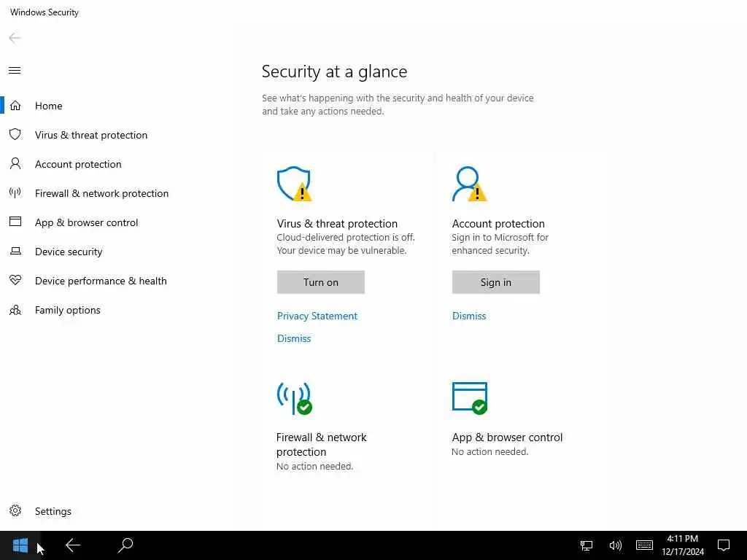
Task: Click the Security at a glance heading
Action: click(334, 71)
